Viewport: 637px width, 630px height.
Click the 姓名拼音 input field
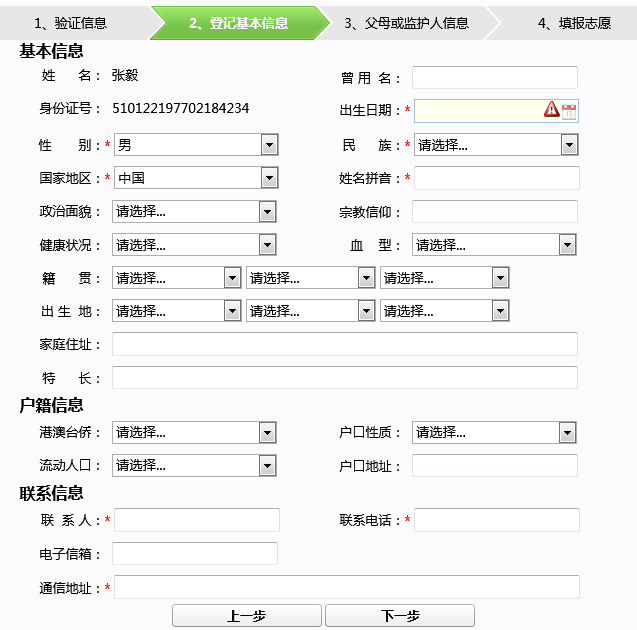click(496, 178)
